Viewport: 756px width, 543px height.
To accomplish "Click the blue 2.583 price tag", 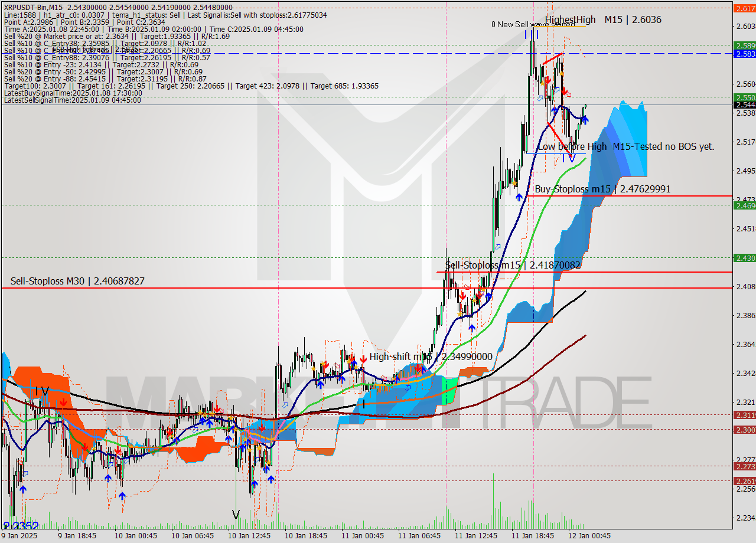I will (x=744, y=54).
